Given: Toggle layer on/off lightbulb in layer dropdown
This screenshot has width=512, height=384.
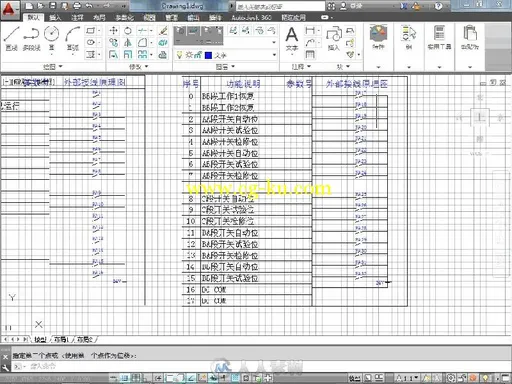Looking at the screenshot, I should [180, 55].
